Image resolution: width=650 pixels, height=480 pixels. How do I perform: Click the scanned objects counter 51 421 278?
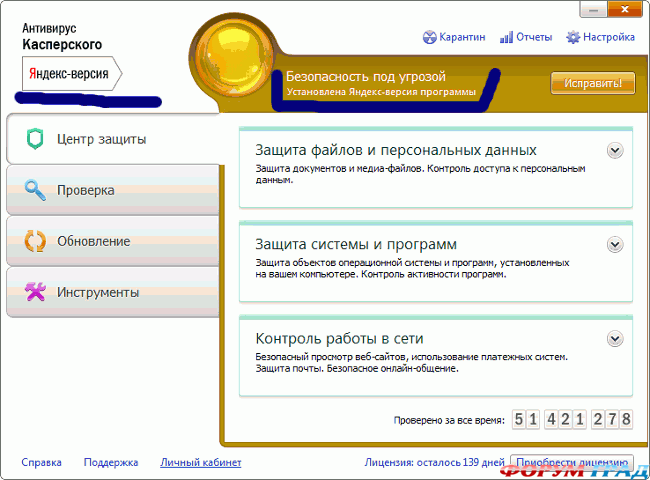tap(572, 419)
